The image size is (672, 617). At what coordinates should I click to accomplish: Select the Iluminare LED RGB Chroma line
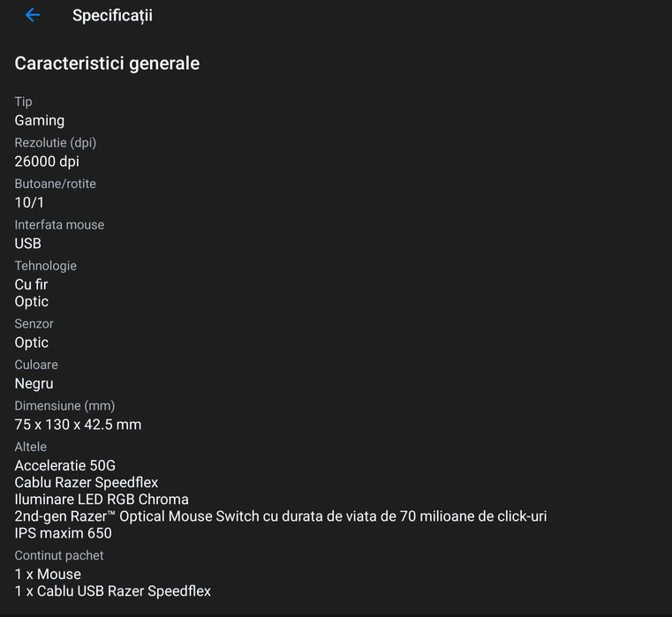[102, 499]
